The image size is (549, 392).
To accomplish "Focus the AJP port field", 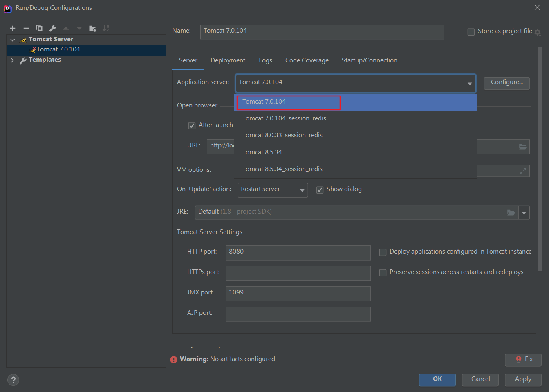I will point(298,314).
